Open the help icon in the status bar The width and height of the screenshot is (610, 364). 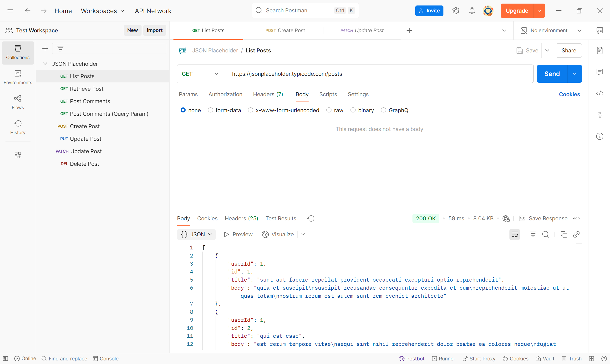point(604,359)
